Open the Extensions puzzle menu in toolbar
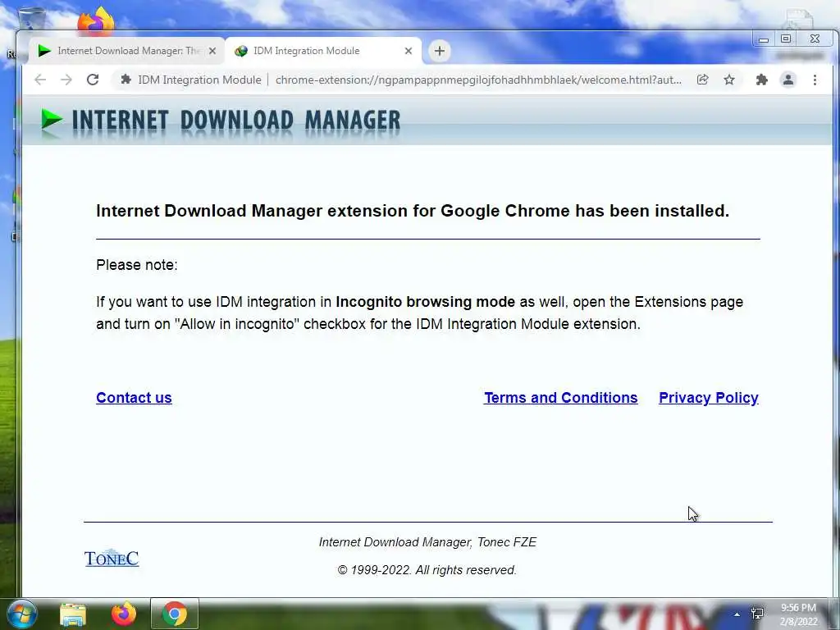840x630 pixels. click(761, 80)
